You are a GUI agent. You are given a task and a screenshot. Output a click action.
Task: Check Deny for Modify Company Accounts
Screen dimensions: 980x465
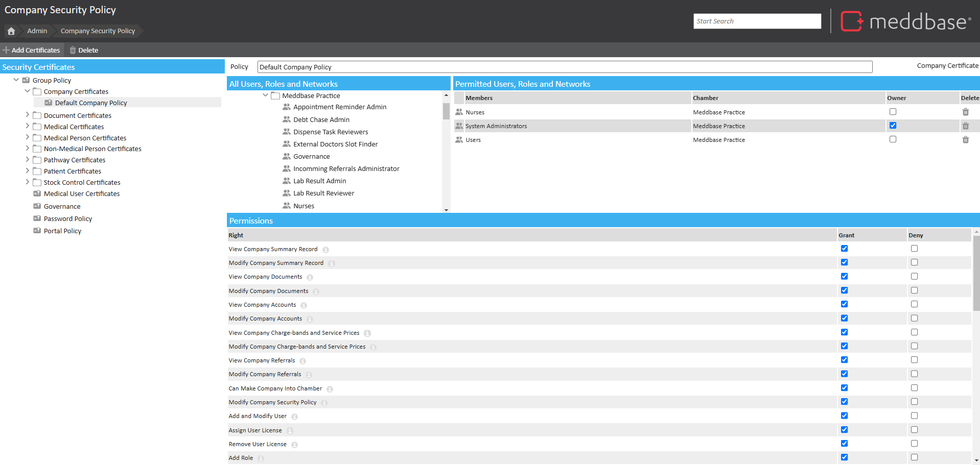[x=914, y=318]
